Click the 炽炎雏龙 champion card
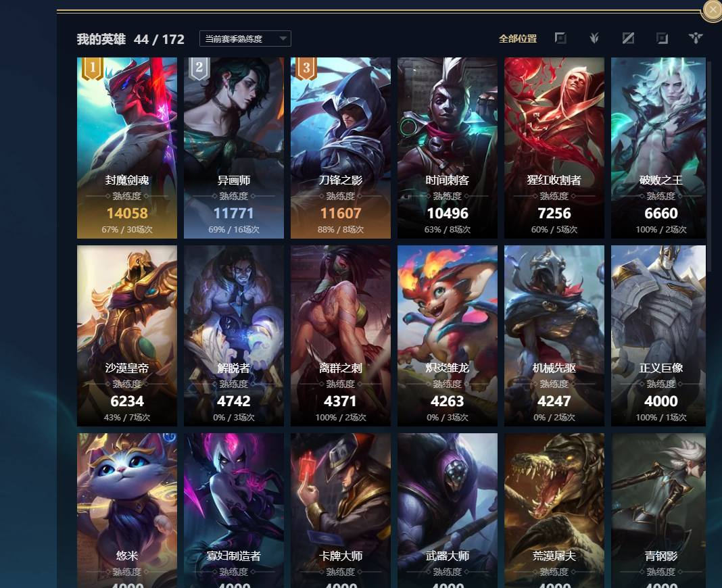This screenshot has height=588, width=722. tap(448, 336)
